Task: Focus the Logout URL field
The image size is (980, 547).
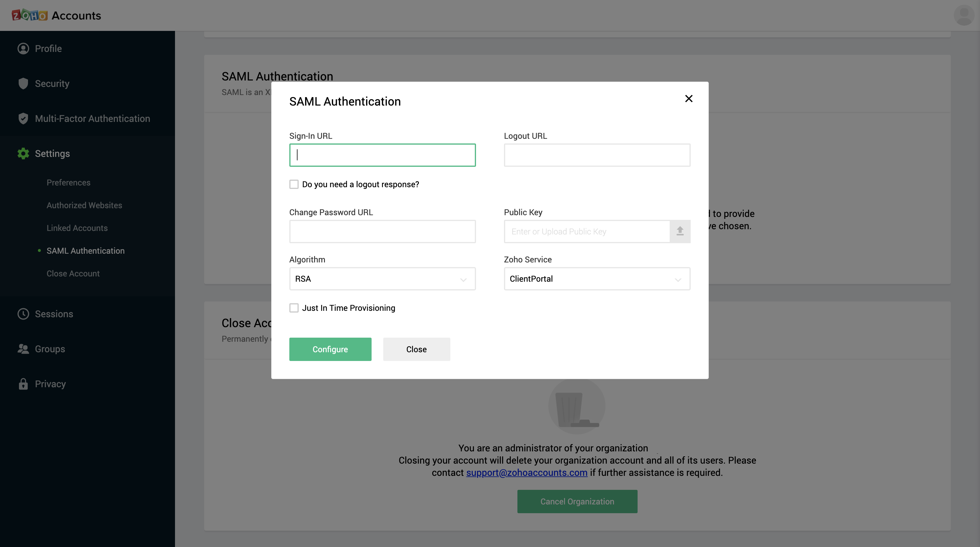Action: pyautogui.click(x=597, y=155)
